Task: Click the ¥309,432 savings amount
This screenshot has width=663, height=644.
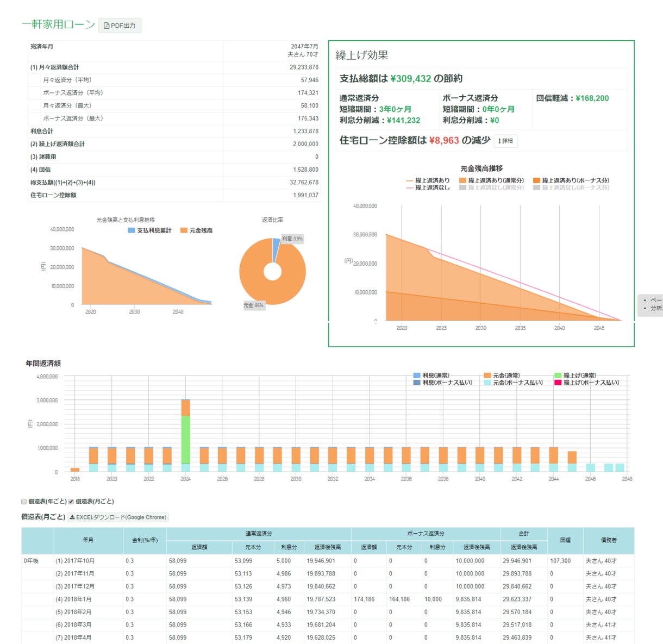Action: click(411, 79)
